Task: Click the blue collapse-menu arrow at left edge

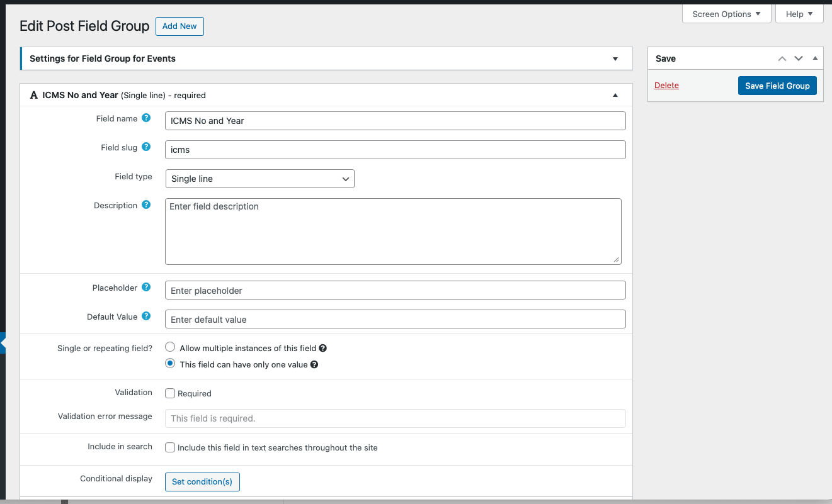Action: click(3, 343)
